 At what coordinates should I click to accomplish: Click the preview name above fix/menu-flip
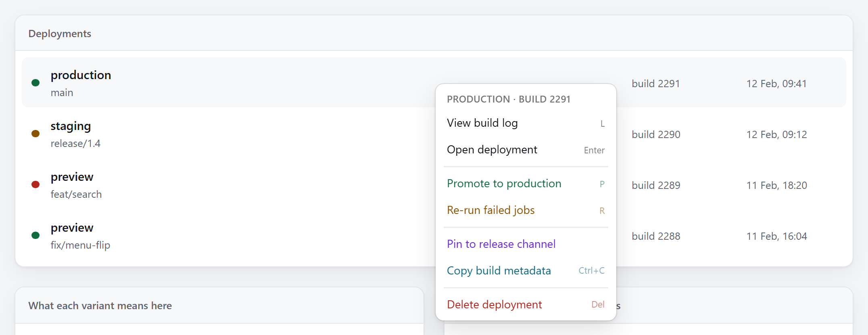72,228
